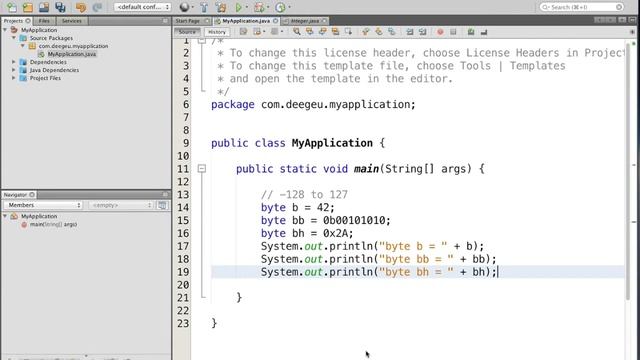The height and width of the screenshot is (360, 640).
Task: Close the Start Page tab
Action: click(x=207, y=21)
